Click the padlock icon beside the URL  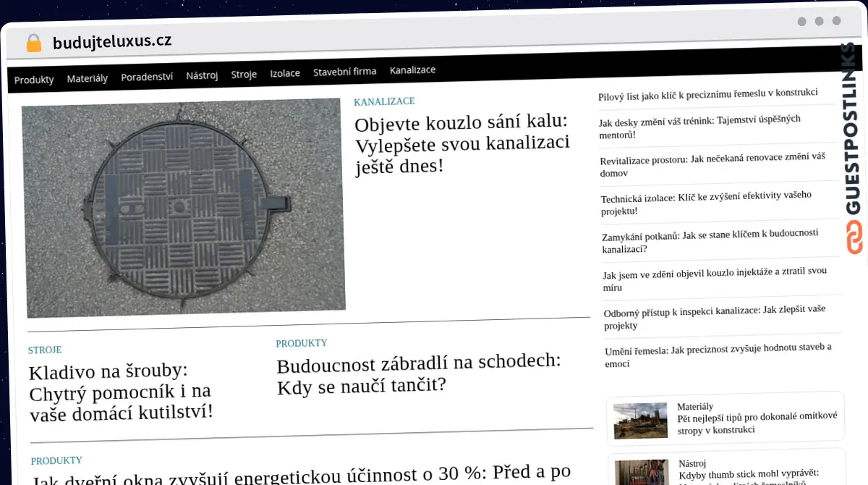pos(34,43)
